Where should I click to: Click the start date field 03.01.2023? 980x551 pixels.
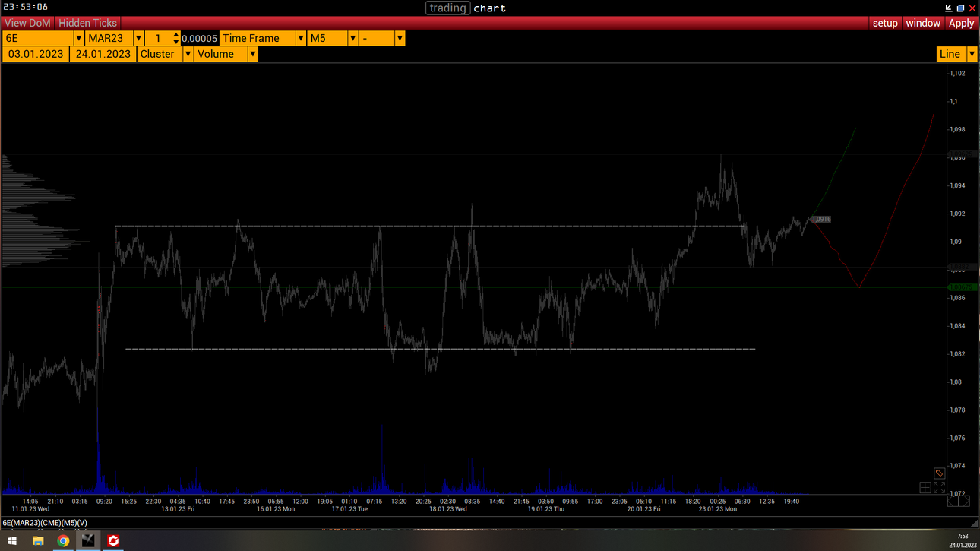click(x=36, y=54)
